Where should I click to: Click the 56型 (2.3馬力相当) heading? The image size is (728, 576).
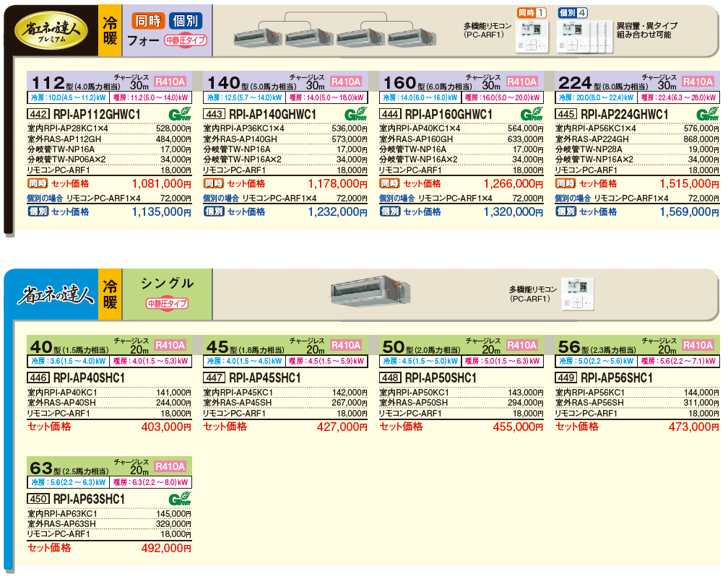(597, 346)
